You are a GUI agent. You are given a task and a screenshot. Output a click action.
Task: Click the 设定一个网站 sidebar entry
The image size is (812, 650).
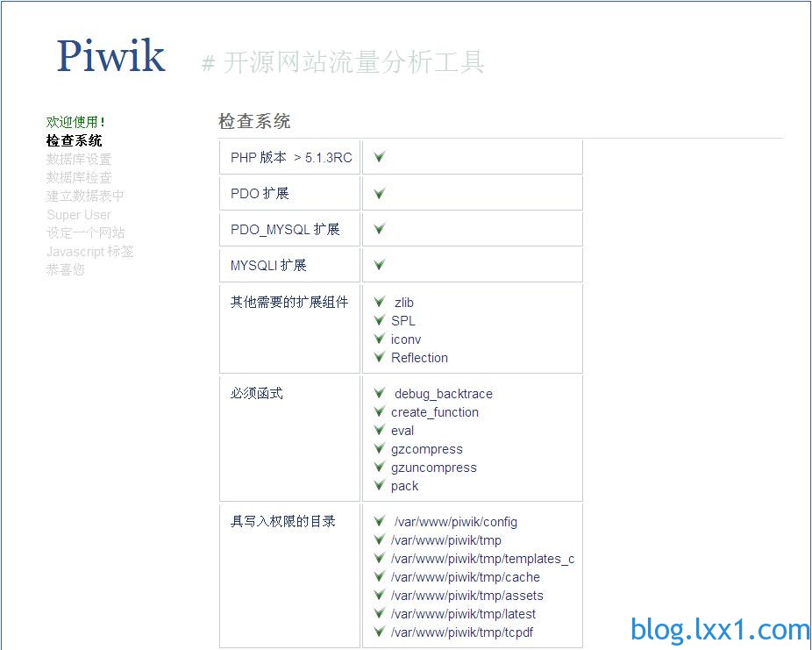click(85, 232)
